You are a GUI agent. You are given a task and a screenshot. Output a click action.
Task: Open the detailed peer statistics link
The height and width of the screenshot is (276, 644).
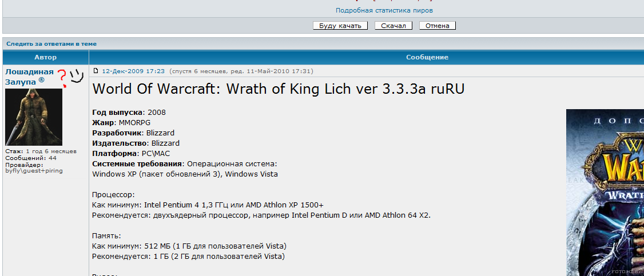point(384,10)
